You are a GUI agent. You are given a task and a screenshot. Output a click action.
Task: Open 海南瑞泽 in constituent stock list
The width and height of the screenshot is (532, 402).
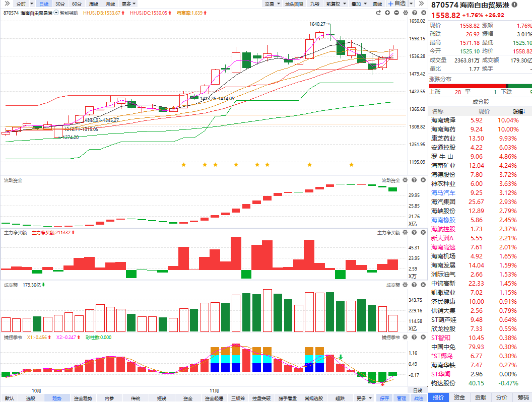point(443,120)
